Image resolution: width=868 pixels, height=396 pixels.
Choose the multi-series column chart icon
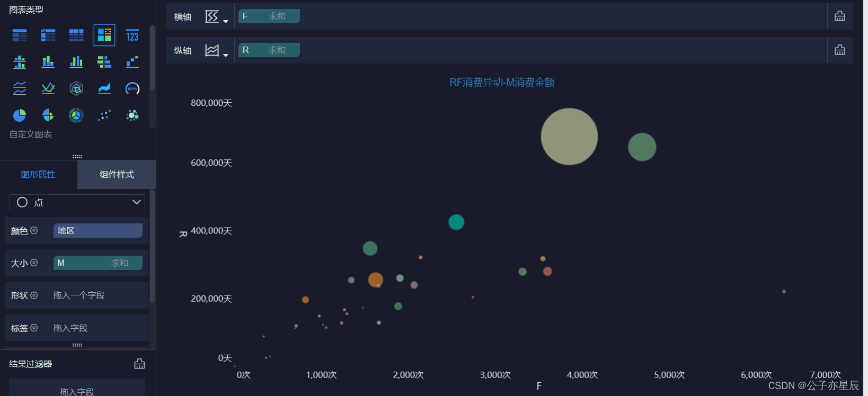(76, 62)
